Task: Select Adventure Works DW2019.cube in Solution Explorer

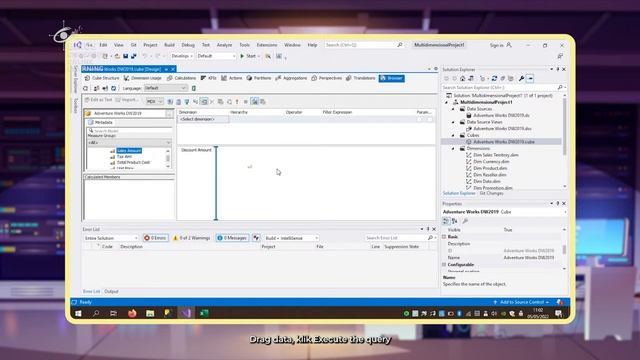Action: [x=504, y=142]
